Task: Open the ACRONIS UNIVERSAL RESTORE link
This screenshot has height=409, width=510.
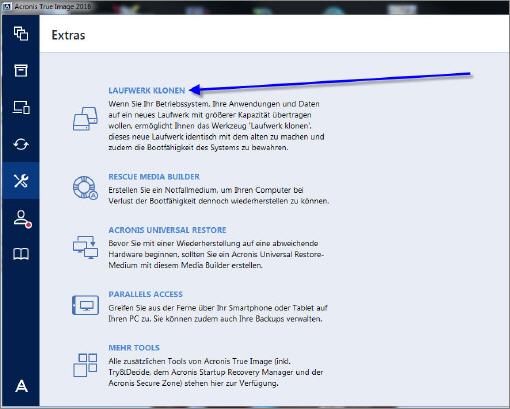Action: [x=167, y=230]
